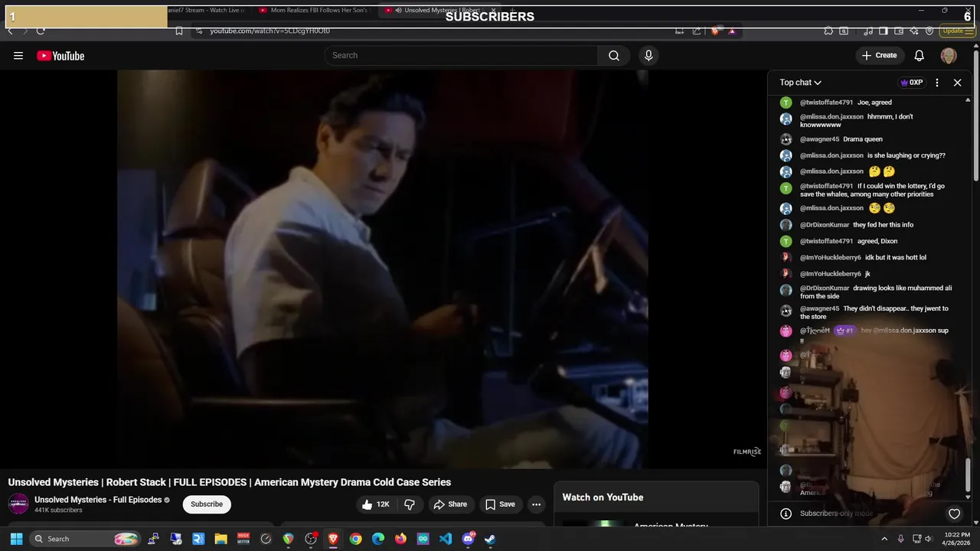Screen dimensions: 980x551
Task: Open the music note playlist icon in toolbar
Action: [x=868, y=31]
